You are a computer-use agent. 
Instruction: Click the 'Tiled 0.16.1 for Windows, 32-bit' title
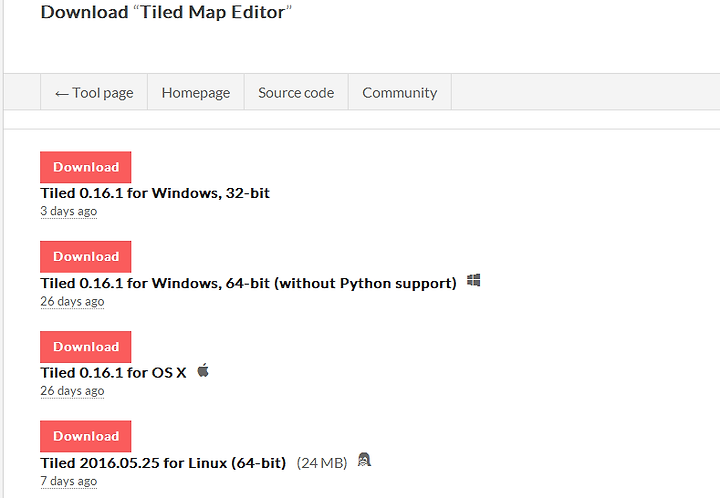point(155,193)
